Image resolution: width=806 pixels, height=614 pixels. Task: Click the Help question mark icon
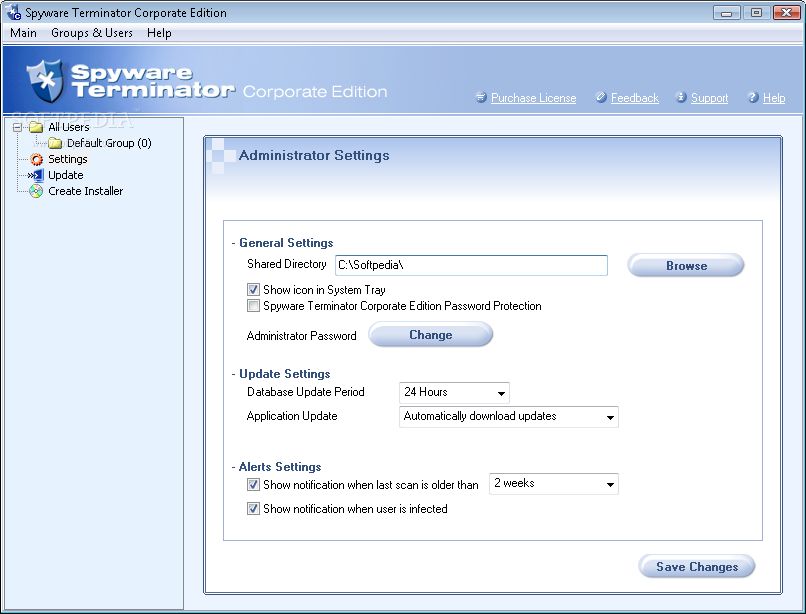[753, 97]
